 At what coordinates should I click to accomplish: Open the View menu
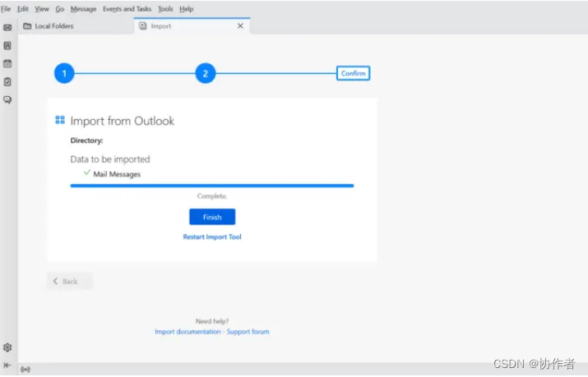click(x=42, y=9)
